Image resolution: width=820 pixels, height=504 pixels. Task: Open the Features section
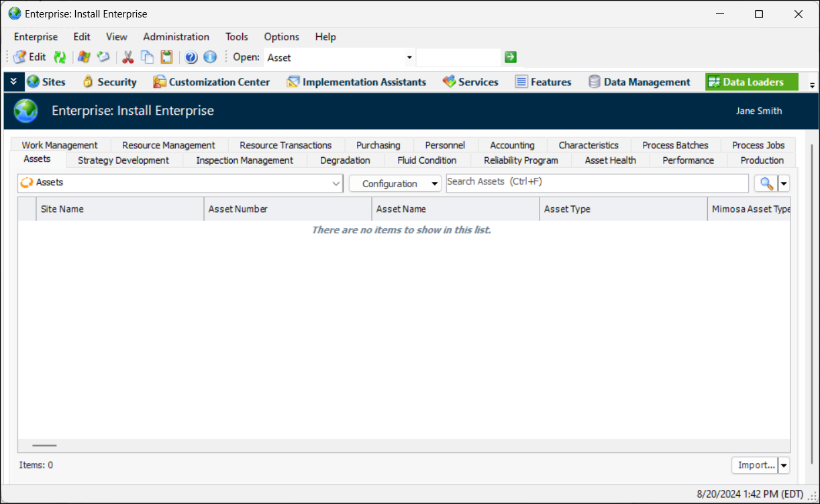click(x=544, y=82)
